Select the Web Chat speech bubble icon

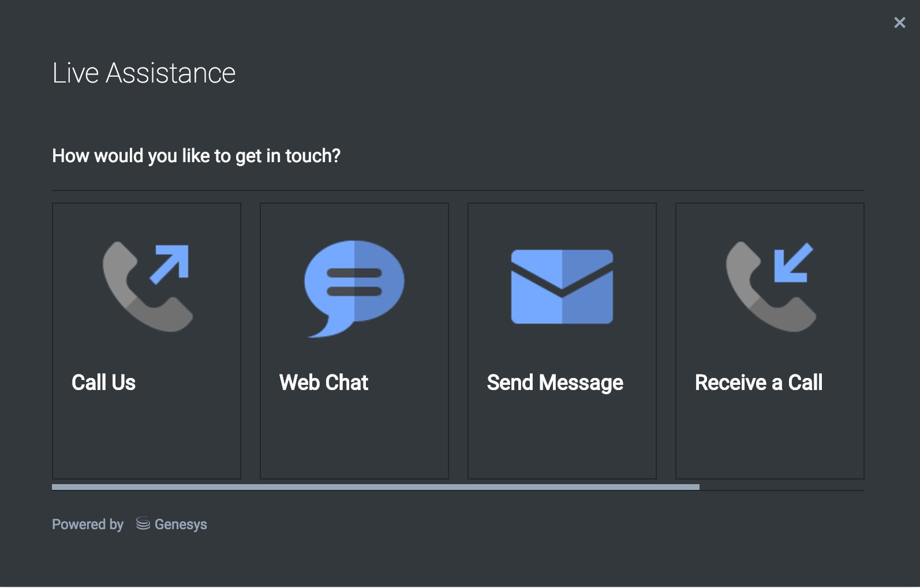click(x=354, y=287)
